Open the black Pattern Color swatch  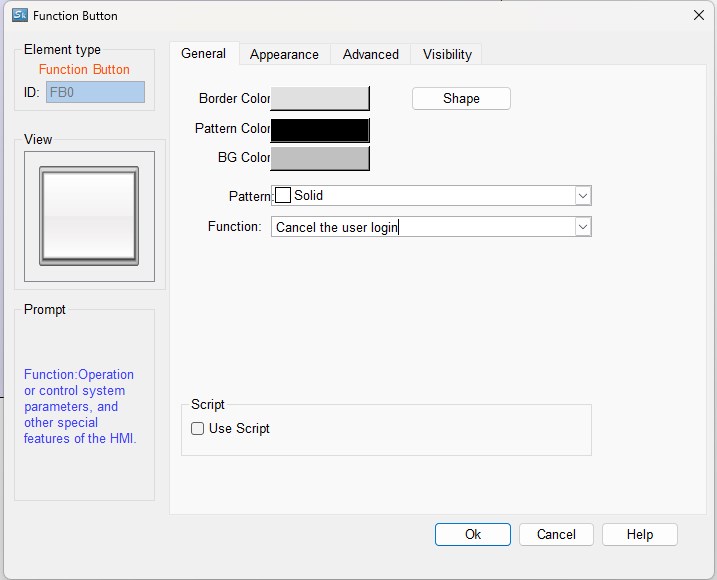(320, 129)
